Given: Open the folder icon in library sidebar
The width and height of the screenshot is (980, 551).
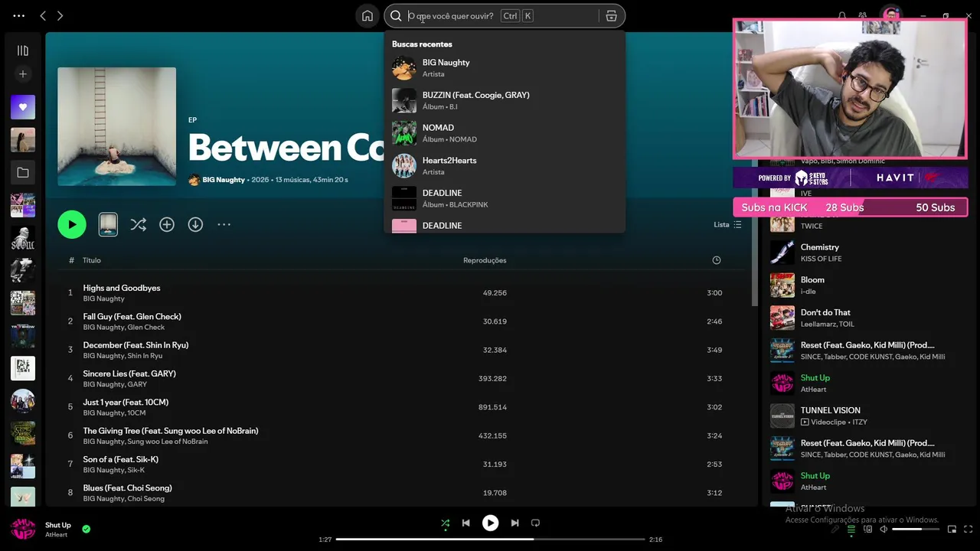Looking at the screenshot, I should [23, 173].
